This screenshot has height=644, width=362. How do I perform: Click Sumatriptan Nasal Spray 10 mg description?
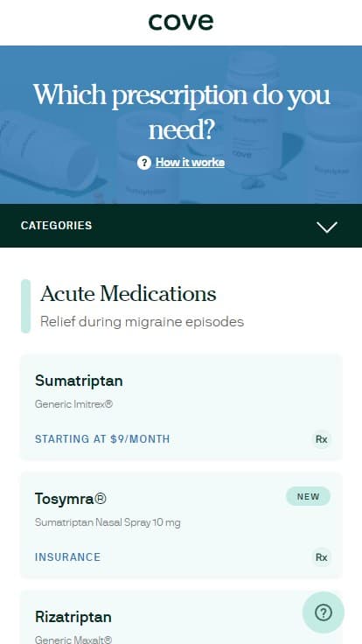(108, 522)
